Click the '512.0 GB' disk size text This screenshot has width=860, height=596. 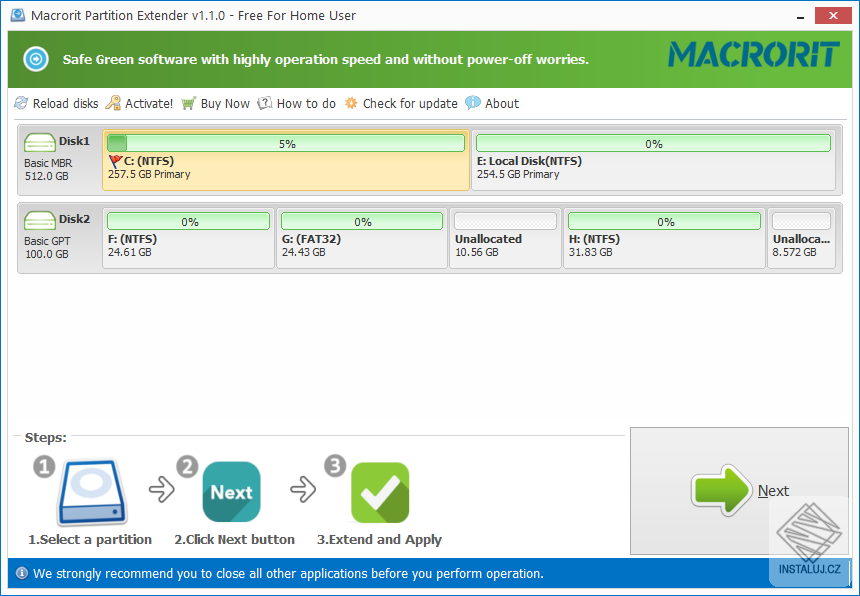coord(47,177)
